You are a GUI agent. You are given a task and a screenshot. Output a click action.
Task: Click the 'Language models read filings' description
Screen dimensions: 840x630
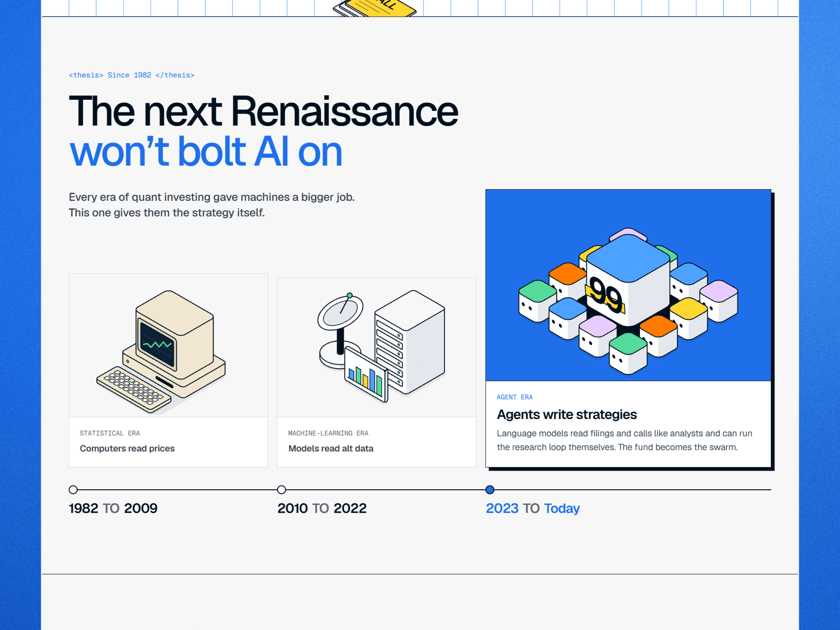pos(624,441)
